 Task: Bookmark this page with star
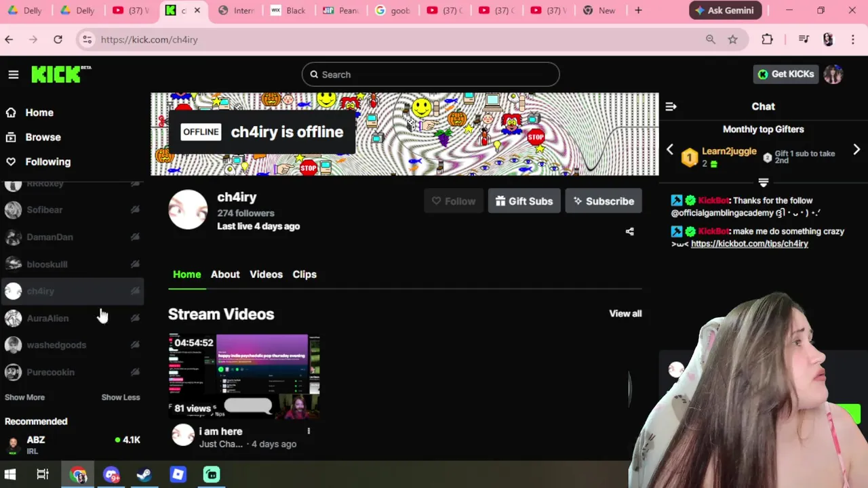tap(732, 39)
